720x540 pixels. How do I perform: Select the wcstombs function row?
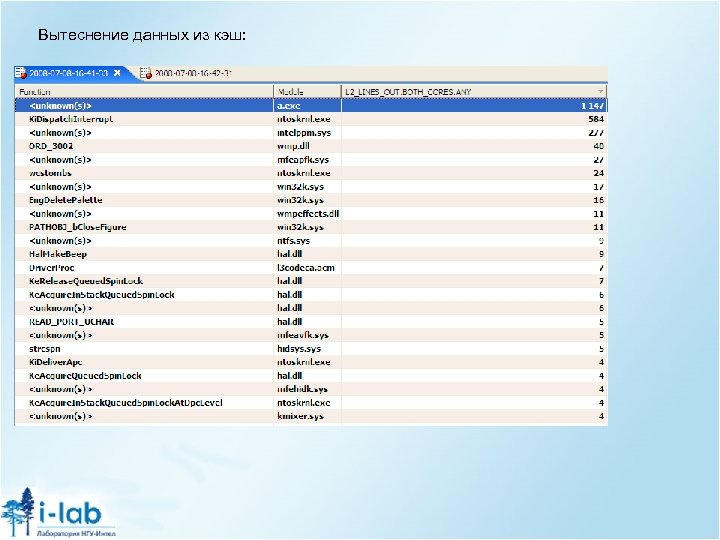click(x=311, y=173)
